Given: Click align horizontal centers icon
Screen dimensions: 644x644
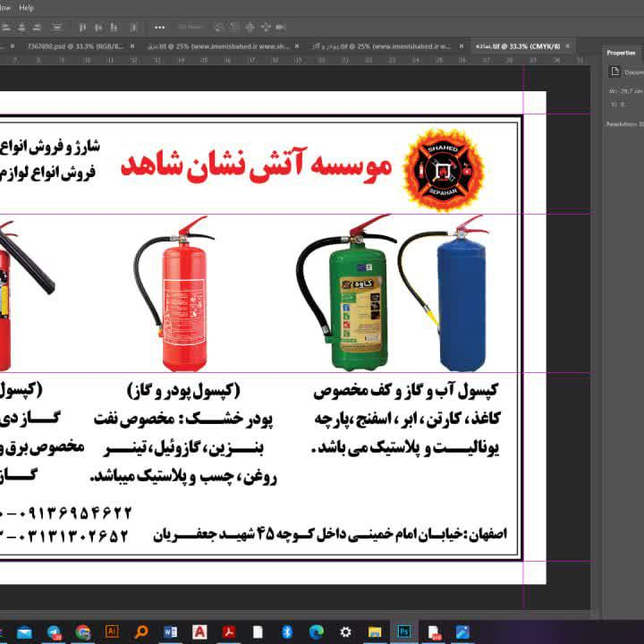Looking at the screenshot, I should [21, 28].
